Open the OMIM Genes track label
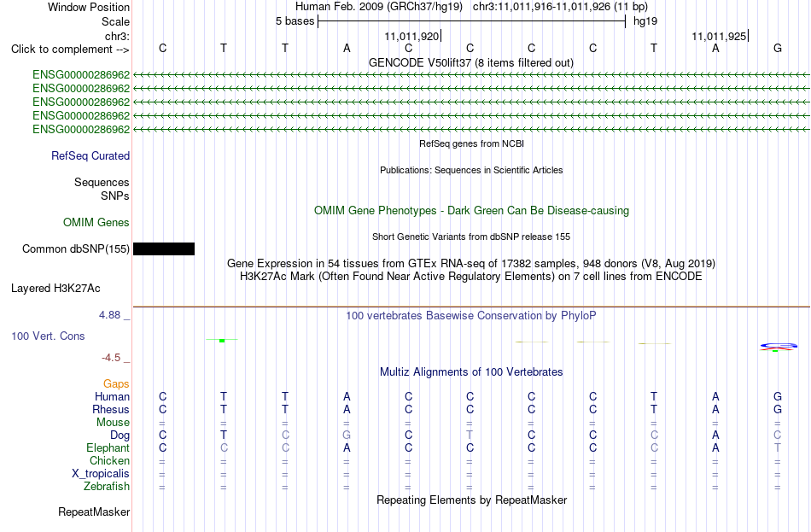The width and height of the screenshot is (811, 532). (96, 223)
